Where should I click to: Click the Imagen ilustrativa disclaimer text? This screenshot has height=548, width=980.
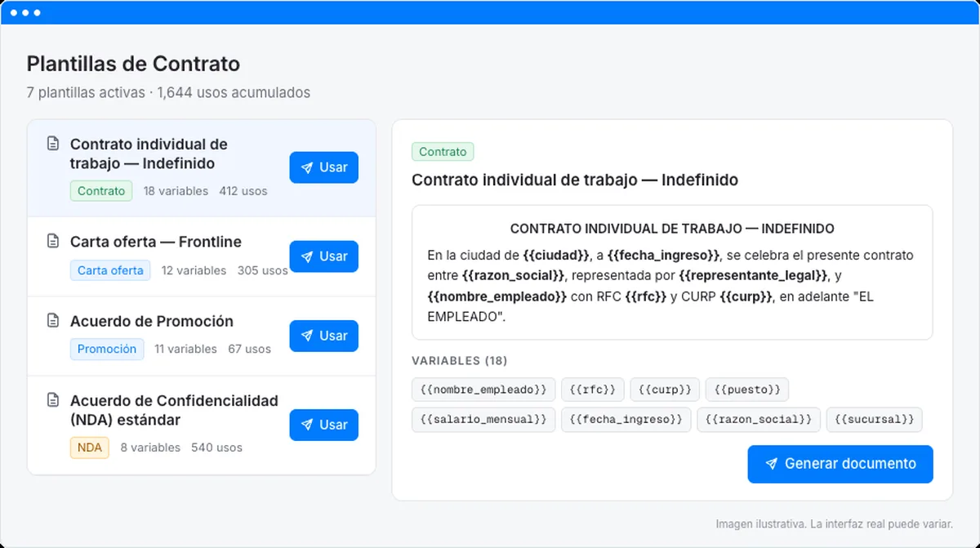[835, 524]
